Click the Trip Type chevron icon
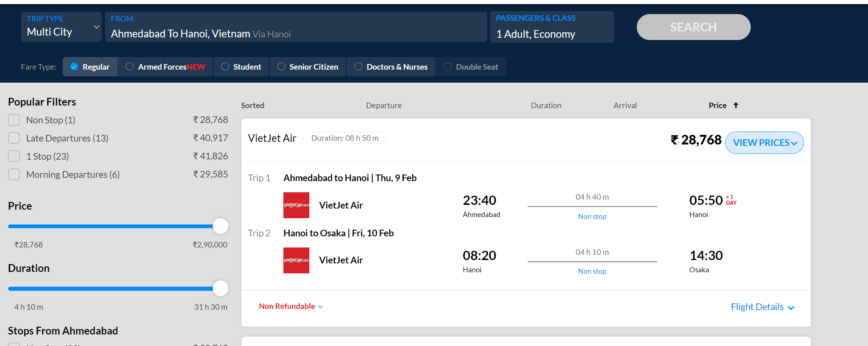The height and width of the screenshot is (346, 868). [96, 27]
